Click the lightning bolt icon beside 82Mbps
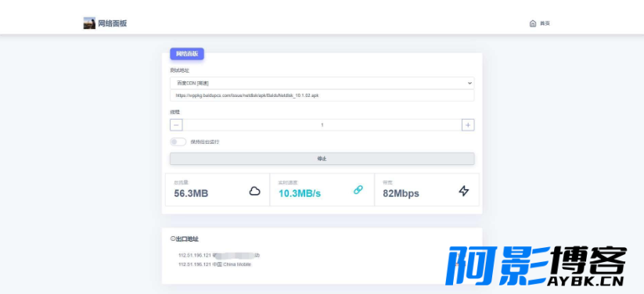Viewport: 644px width, 294px height. click(464, 191)
